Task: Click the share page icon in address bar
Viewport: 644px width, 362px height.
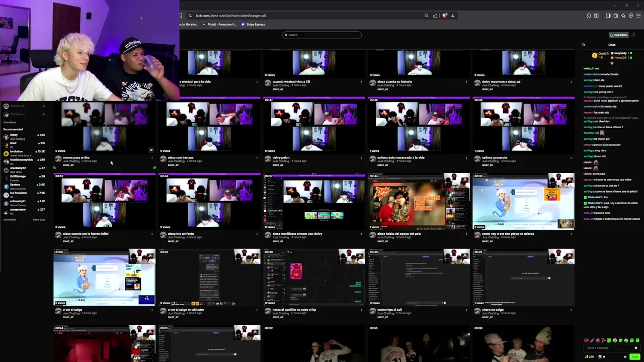Action: (435, 16)
